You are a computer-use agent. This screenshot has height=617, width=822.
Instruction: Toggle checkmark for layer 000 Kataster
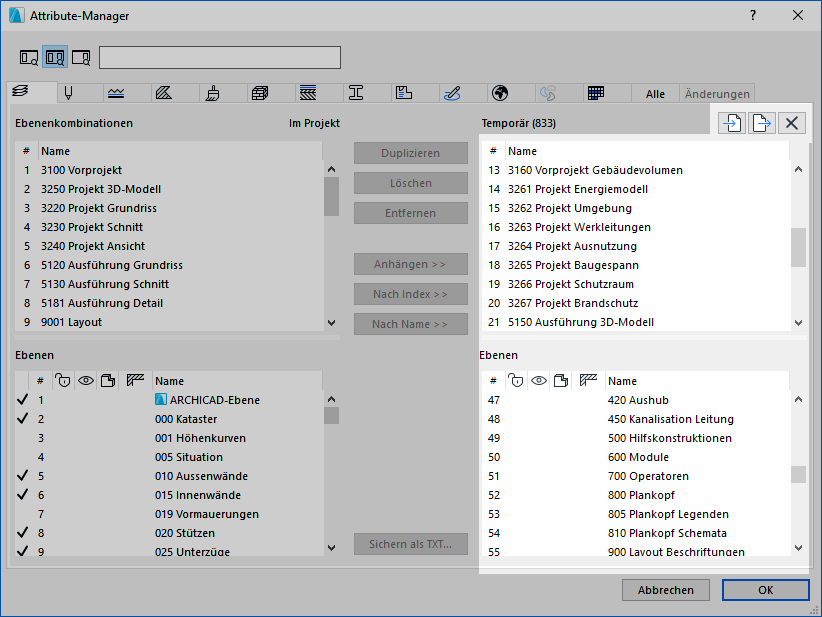pyautogui.click(x=22, y=419)
